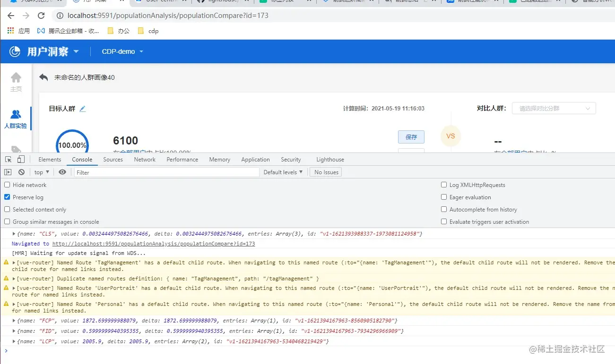Expand the UserPortrait route warning
The image size is (615, 364).
tap(14, 288)
